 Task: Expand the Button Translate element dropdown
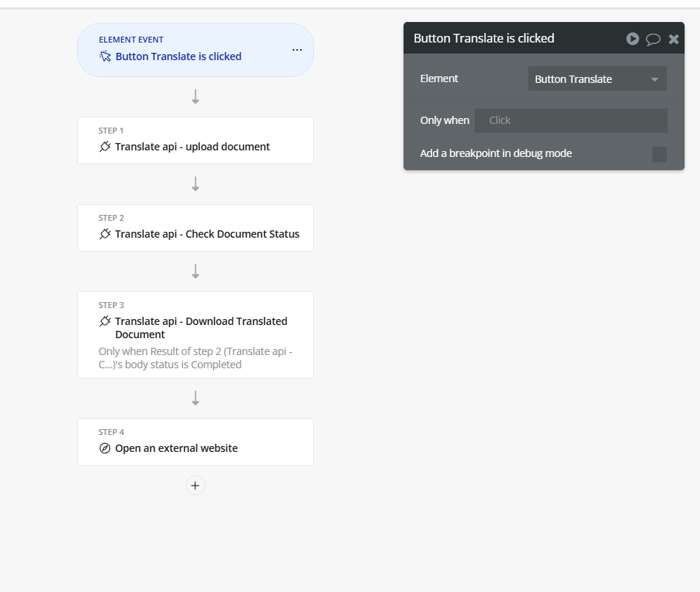pyautogui.click(x=597, y=79)
